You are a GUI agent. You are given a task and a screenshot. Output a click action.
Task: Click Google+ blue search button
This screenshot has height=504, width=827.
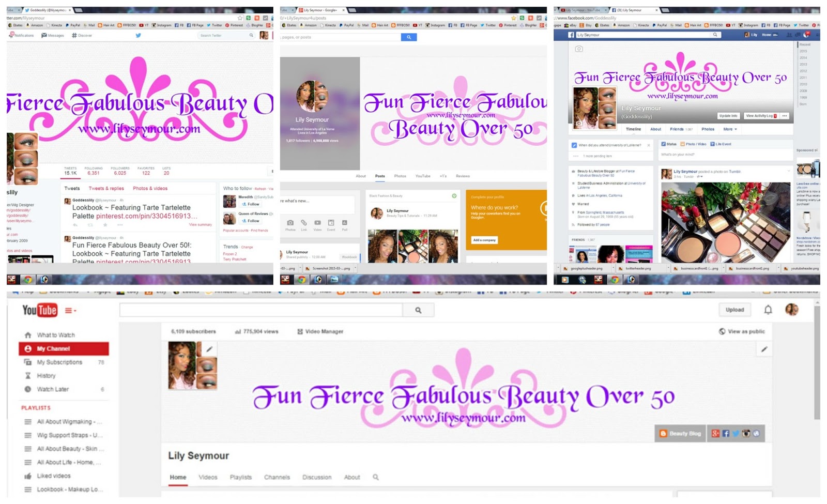[409, 37]
